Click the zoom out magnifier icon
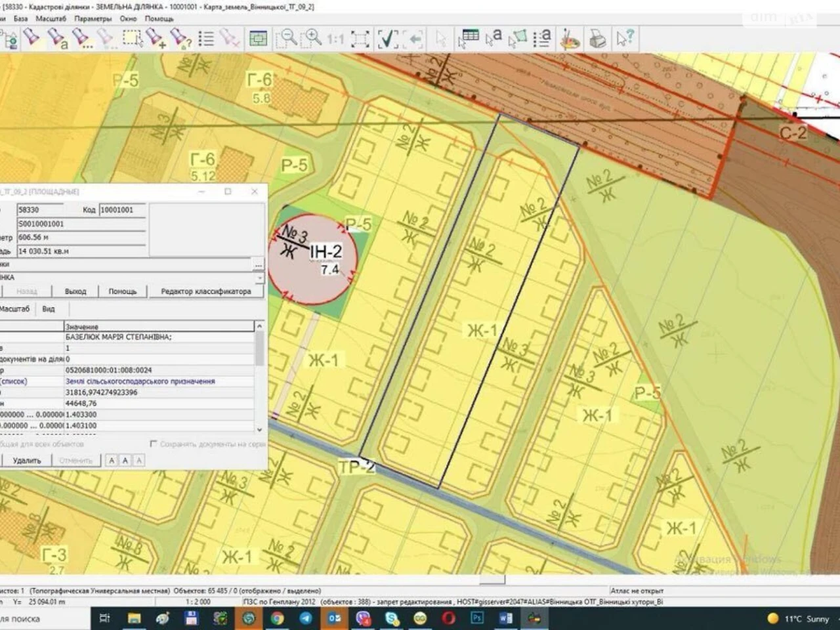 click(x=286, y=38)
